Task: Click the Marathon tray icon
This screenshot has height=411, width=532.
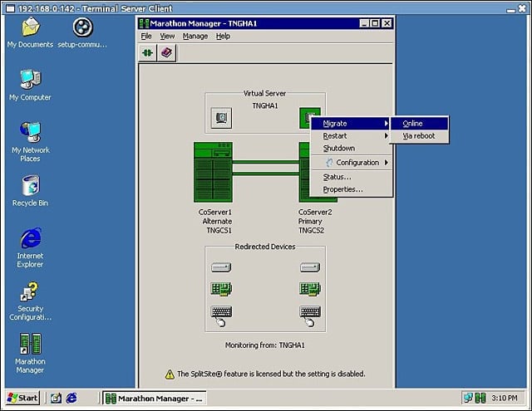Action: 480,398
